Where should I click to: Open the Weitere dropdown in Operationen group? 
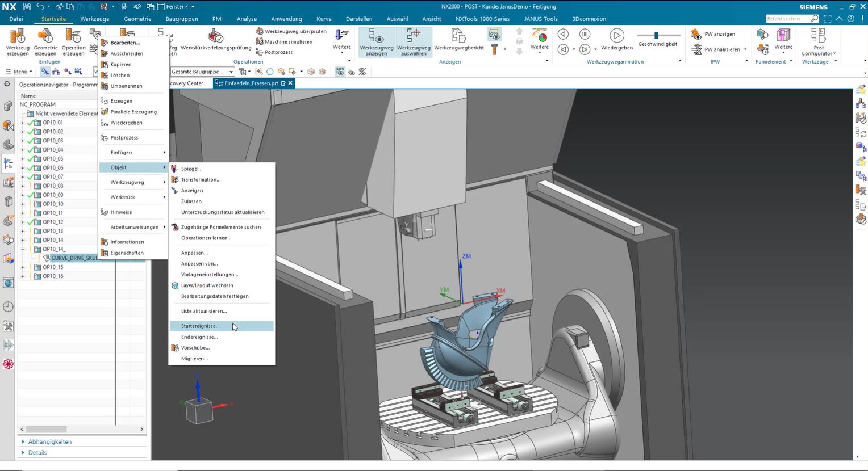341,41
